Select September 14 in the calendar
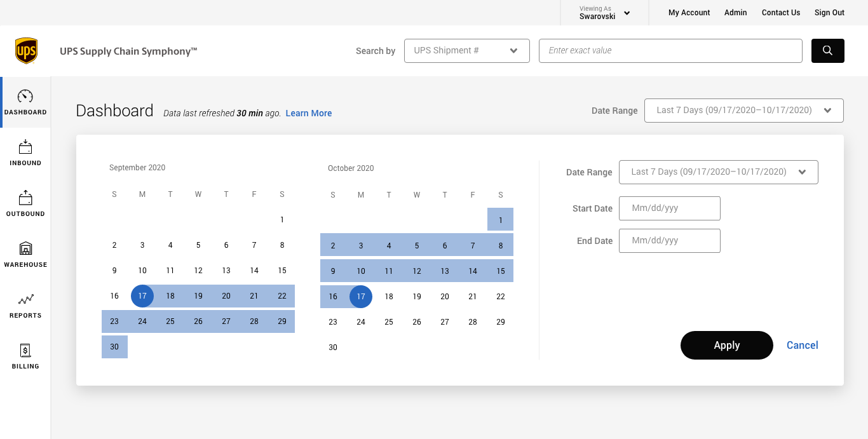The height and width of the screenshot is (439, 868). [254, 271]
